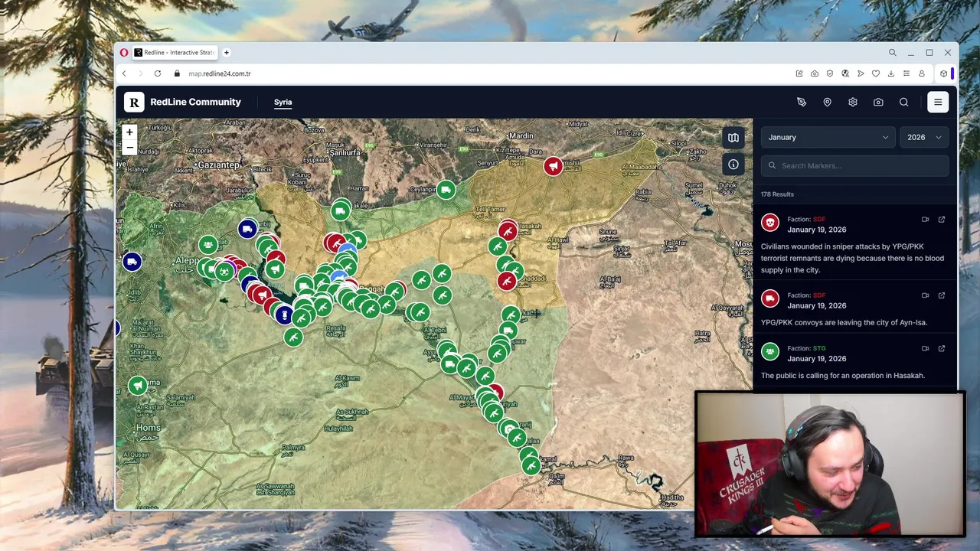Open video for civilians wounded entry
980x551 pixels.
(x=925, y=220)
